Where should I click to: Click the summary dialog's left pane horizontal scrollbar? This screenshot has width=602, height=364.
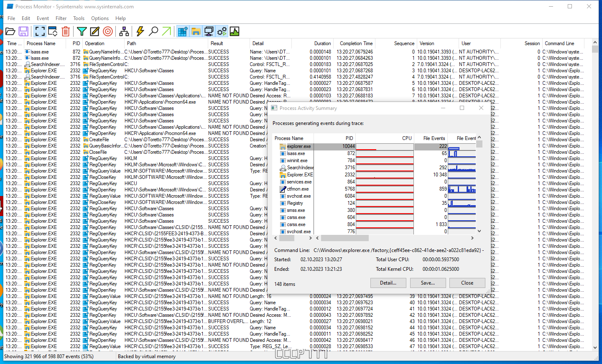[293, 238]
